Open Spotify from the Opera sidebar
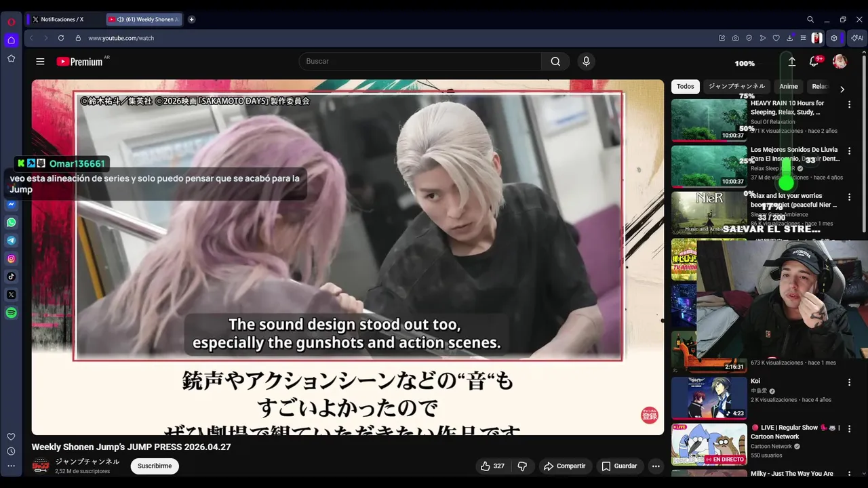Image resolution: width=868 pixels, height=488 pixels. 12,312
